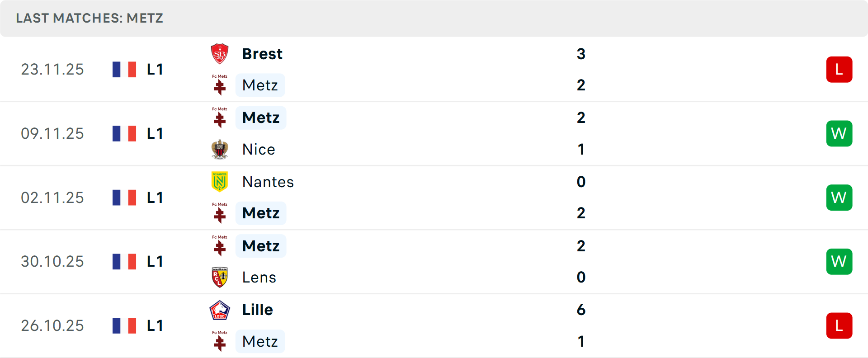868x358 pixels.
Task: Click the Lens club crest icon
Action: [220, 277]
